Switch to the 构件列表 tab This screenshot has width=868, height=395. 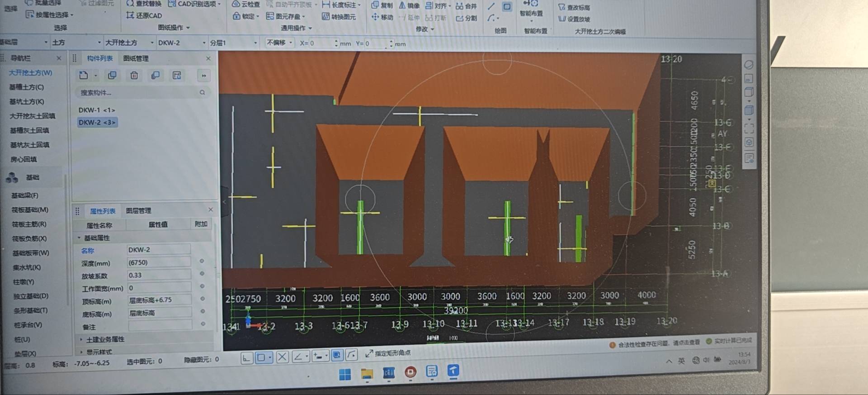99,58
